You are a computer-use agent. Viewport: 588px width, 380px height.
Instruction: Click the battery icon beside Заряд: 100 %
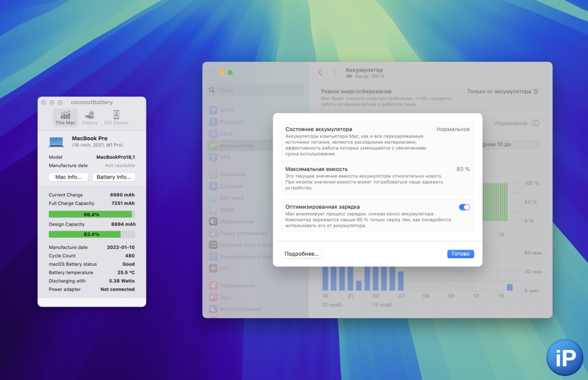[x=349, y=76]
